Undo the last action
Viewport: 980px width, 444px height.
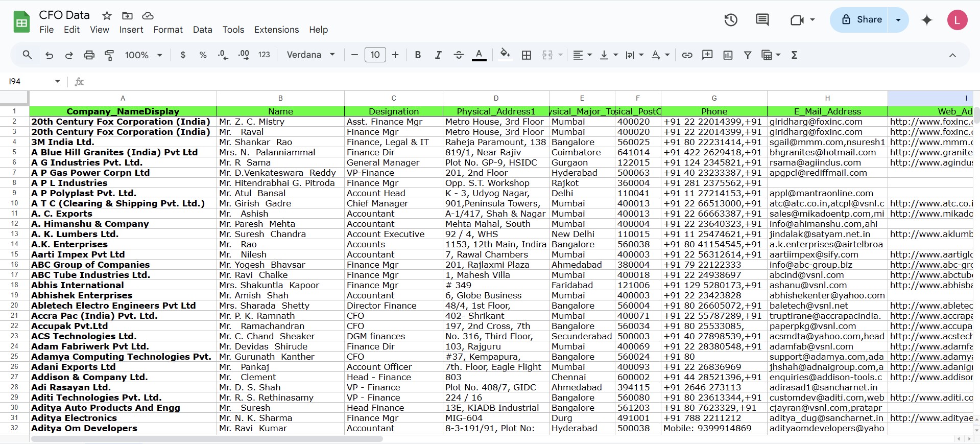click(x=49, y=55)
